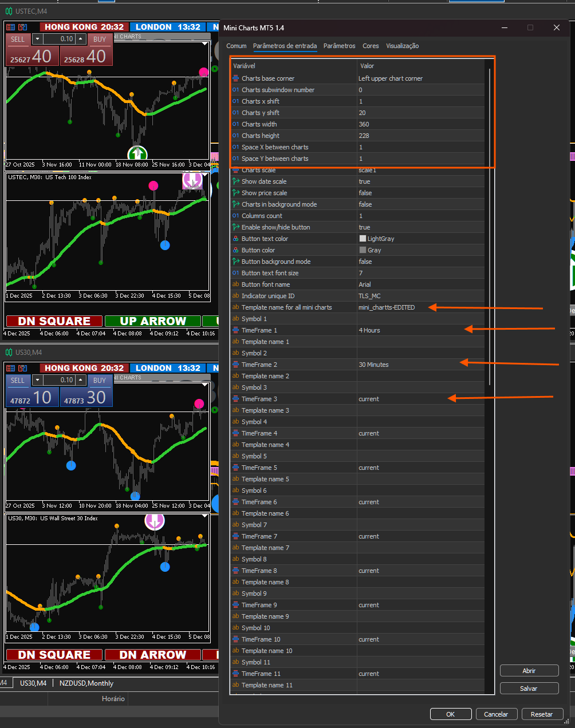Viewport: 575px width, 728px height.
Task: Click Abrir to load settings
Action: (x=529, y=670)
